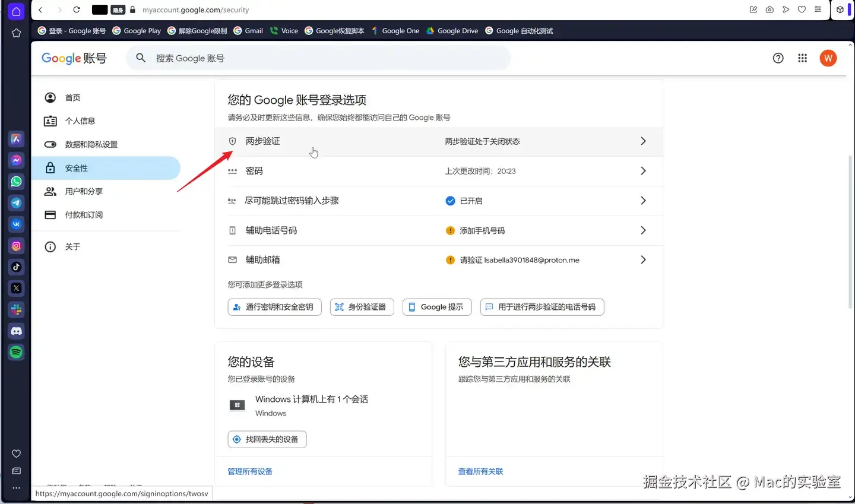Select 首页 in the left navigation
855x504 pixels.
(x=106, y=97)
